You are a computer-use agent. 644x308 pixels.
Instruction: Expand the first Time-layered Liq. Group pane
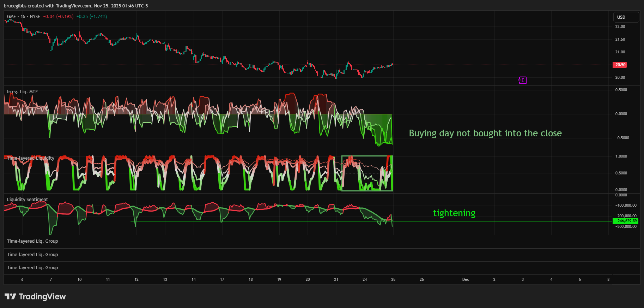pos(32,241)
